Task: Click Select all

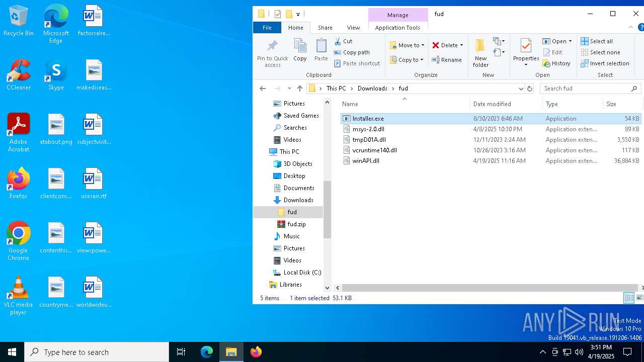Action: [x=597, y=41]
